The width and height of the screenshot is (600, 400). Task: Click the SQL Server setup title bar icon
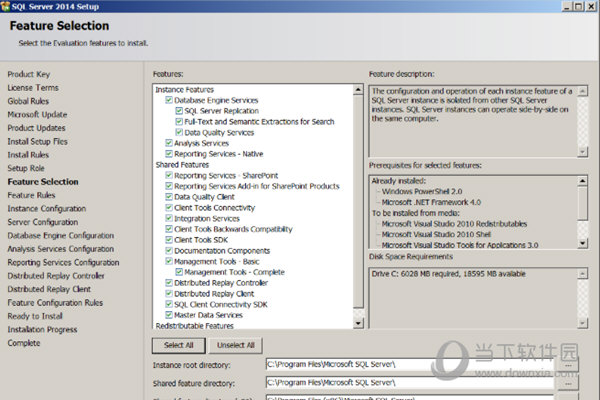pyautogui.click(x=5, y=6)
